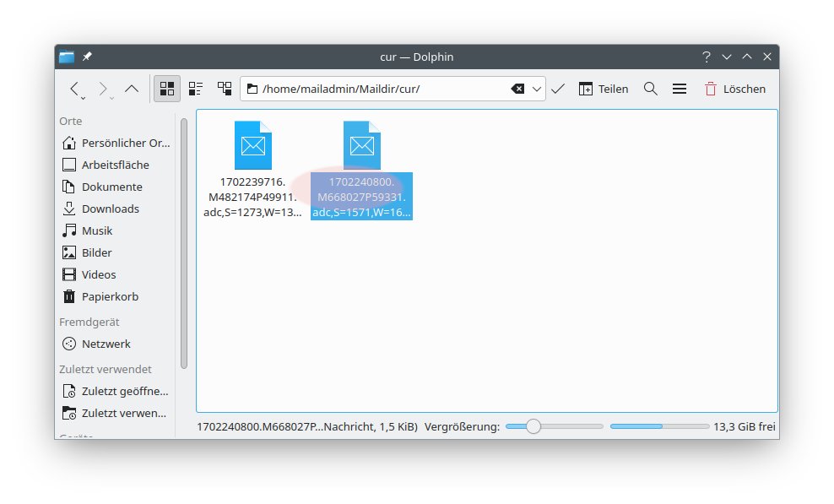834x504 pixels.
Task: Edit the path in the location field
Action: click(380, 89)
